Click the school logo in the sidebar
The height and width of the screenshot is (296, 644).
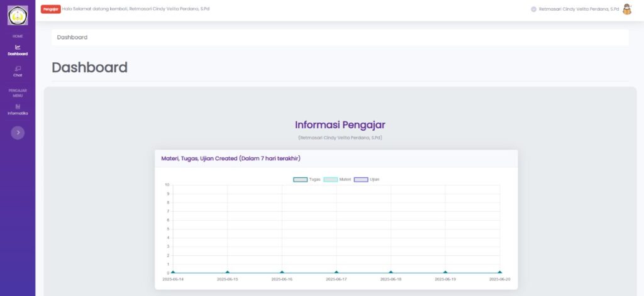pos(18,15)
